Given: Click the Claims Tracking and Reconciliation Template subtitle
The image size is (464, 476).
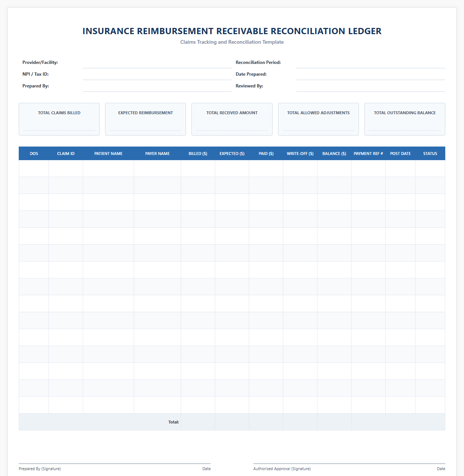Looking at the screenshot, I should [232, 42].
